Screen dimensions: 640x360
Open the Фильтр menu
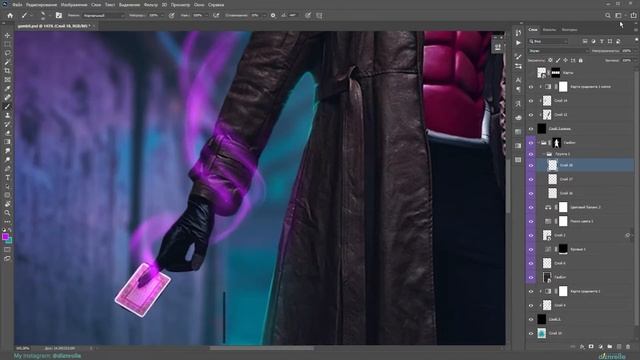click(x=151, y=5)
